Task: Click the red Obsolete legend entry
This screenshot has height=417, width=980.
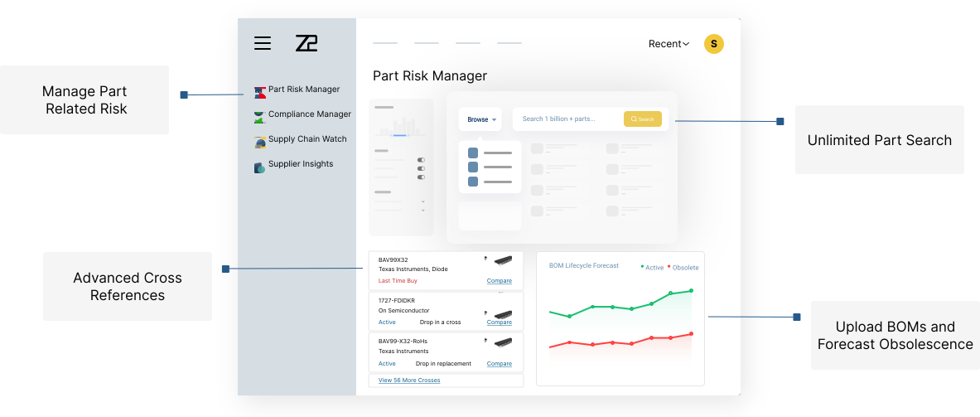Action: coord(683,268)
